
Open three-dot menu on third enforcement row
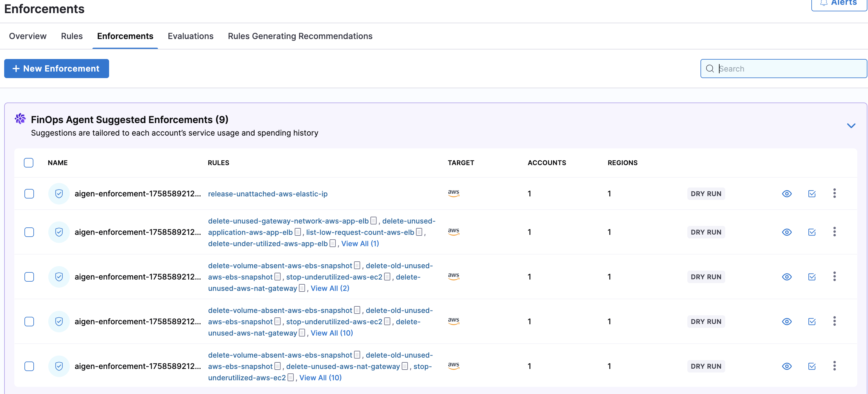[x=834, y=277]
